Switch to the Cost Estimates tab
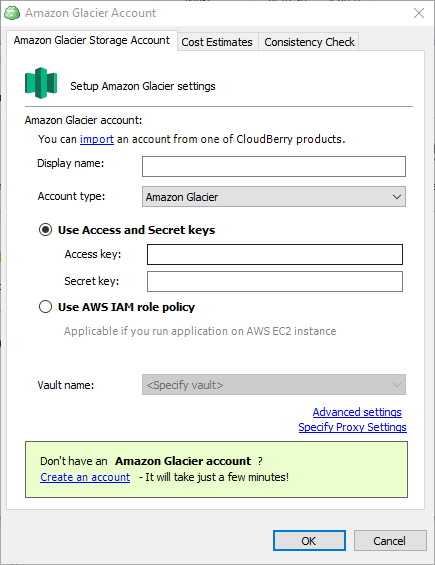The image size is (435, 565). pos(217,42)
